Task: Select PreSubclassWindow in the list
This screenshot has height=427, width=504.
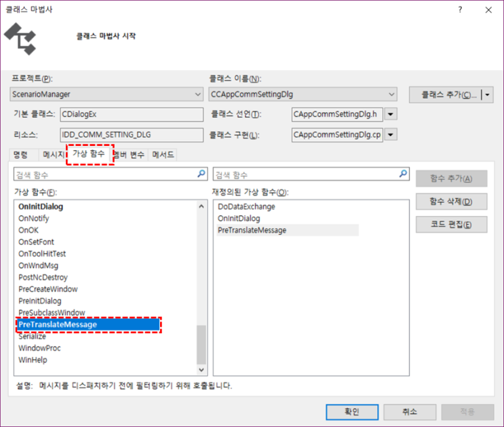Action: point(52,313)
